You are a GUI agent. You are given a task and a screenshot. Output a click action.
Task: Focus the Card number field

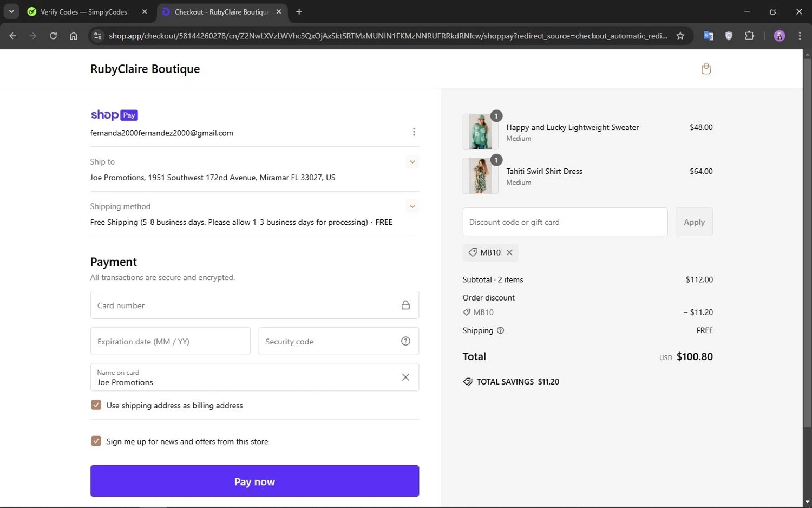[x=254, y=305]
